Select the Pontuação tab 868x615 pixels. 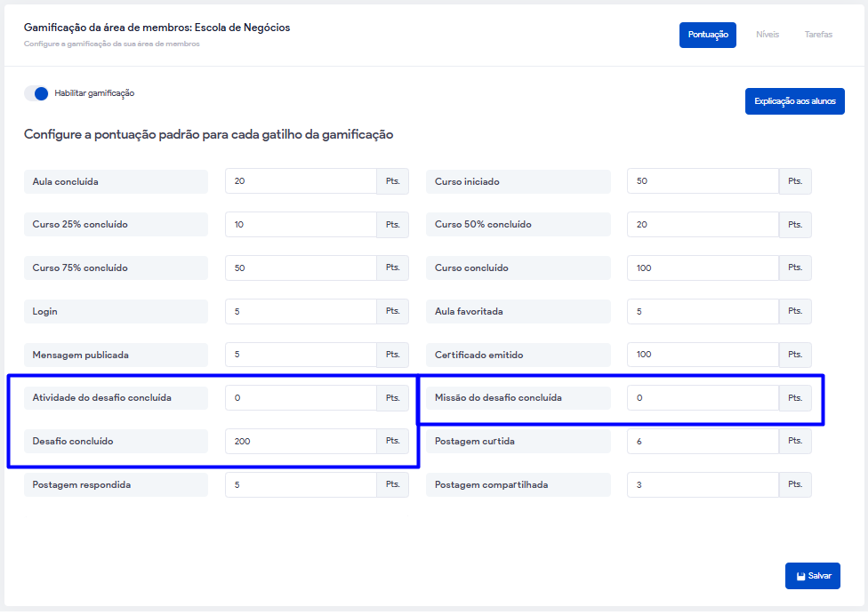[x=708, y=35]
